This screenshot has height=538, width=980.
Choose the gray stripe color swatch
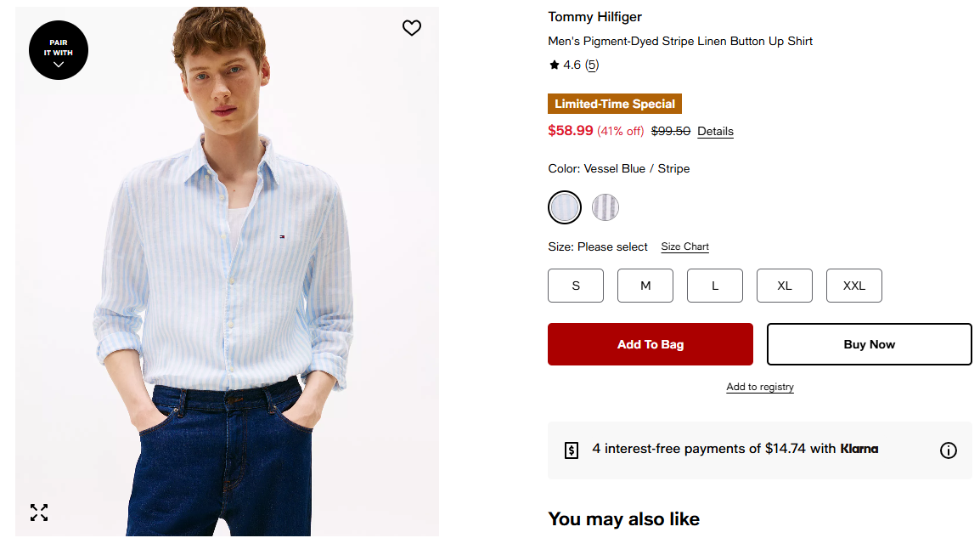click(x=605, y=207)
